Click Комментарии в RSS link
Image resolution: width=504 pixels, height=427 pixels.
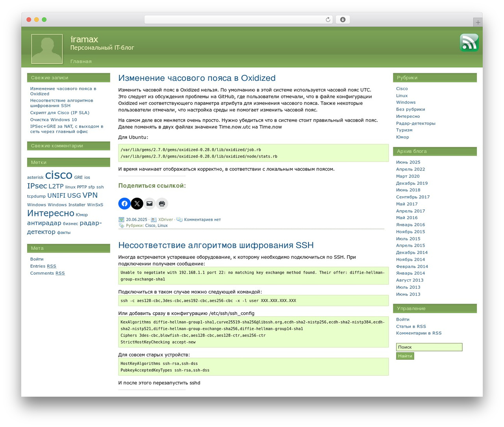click(419, 333)
